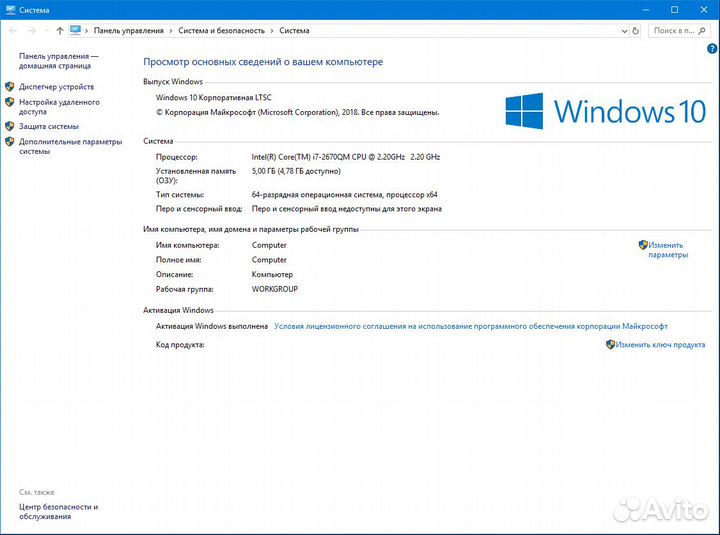Open Диспетчер устройств link
This screenshot has height=535, width=720.
[x=56, y=87]
